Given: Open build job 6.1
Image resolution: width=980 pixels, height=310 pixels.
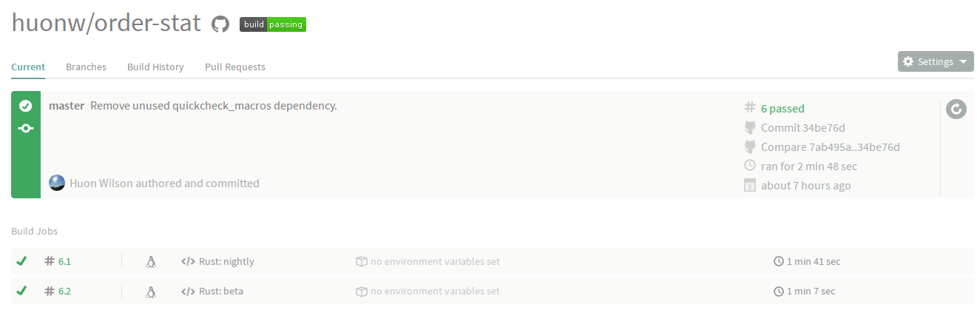Looking at the screenshot, I should (493, 261).
